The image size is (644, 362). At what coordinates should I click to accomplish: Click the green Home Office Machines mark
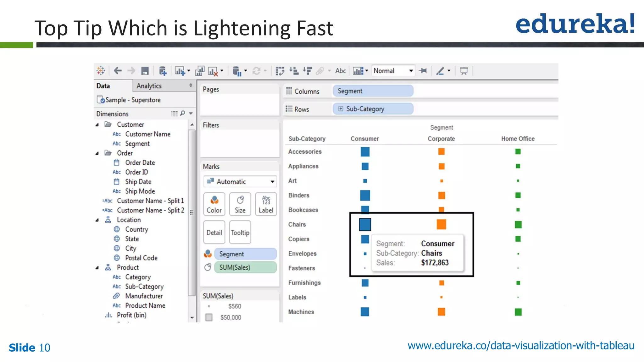[518, 312]
